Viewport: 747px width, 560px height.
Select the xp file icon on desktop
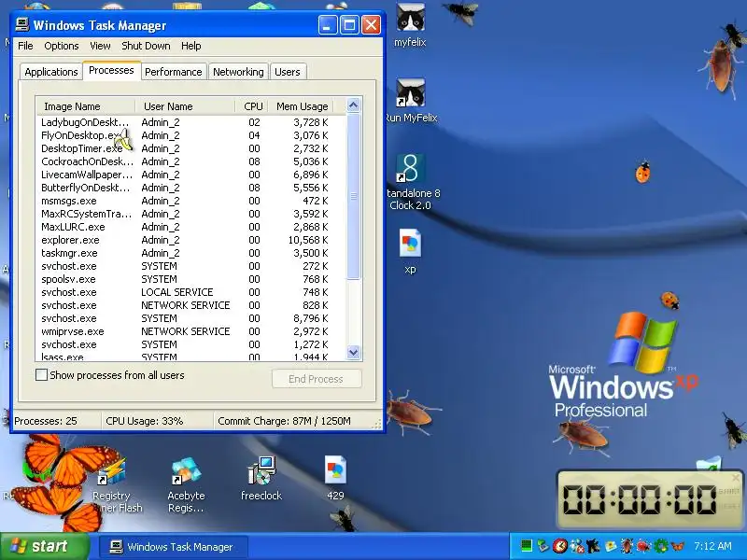[410, 252]
